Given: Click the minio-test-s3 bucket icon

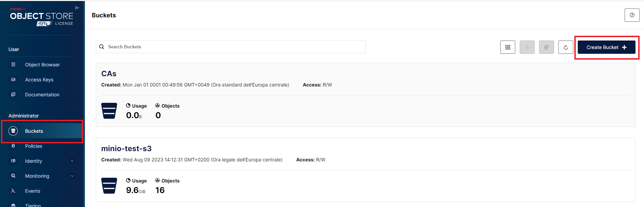Looking at the screenshot, I should point(109,186).
